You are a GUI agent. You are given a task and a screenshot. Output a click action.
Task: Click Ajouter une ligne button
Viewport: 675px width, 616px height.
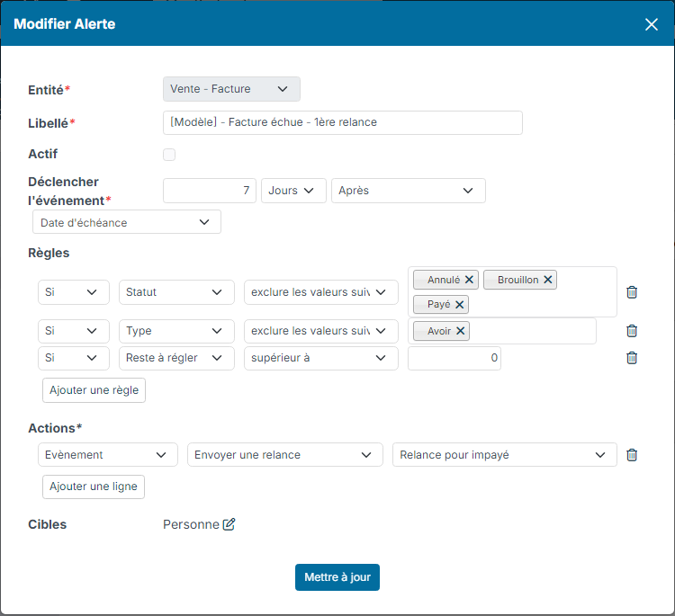tap(94, 487)
